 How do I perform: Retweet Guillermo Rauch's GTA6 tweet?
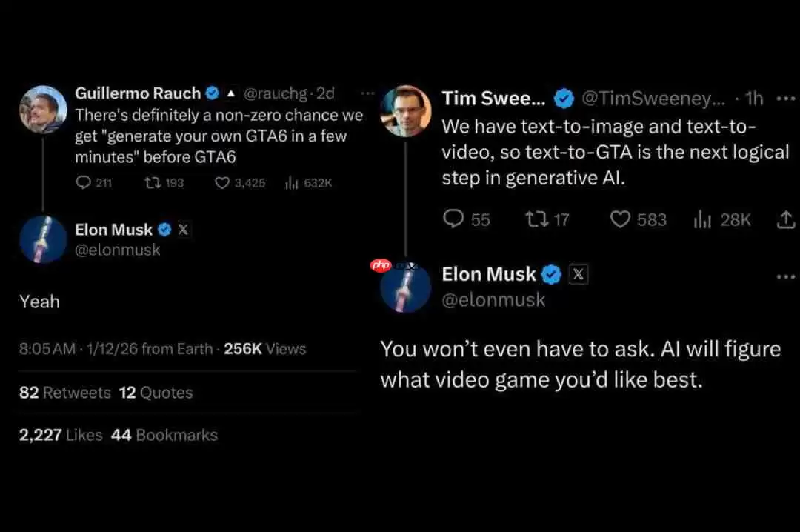[150, 182]
